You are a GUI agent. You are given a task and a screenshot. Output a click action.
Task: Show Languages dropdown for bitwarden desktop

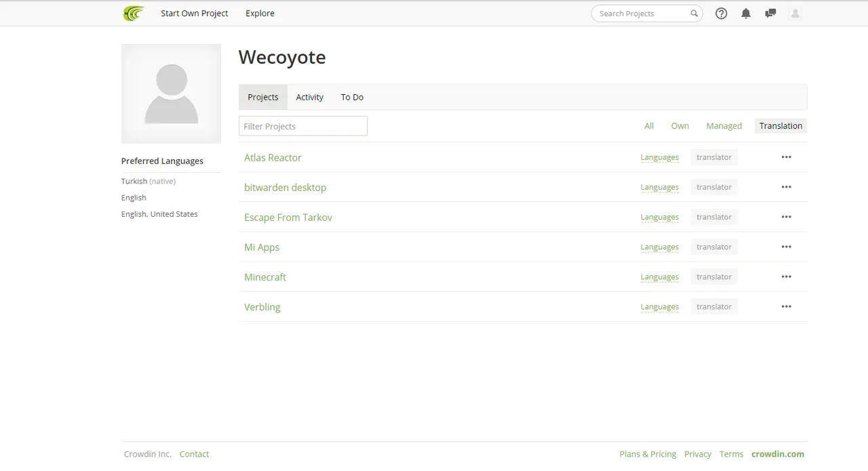point(660,187)
